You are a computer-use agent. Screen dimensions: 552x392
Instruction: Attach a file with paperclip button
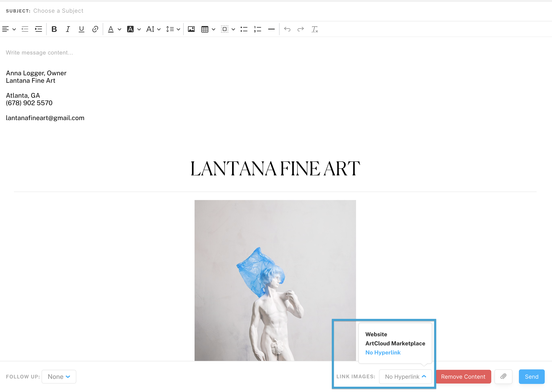504,377
